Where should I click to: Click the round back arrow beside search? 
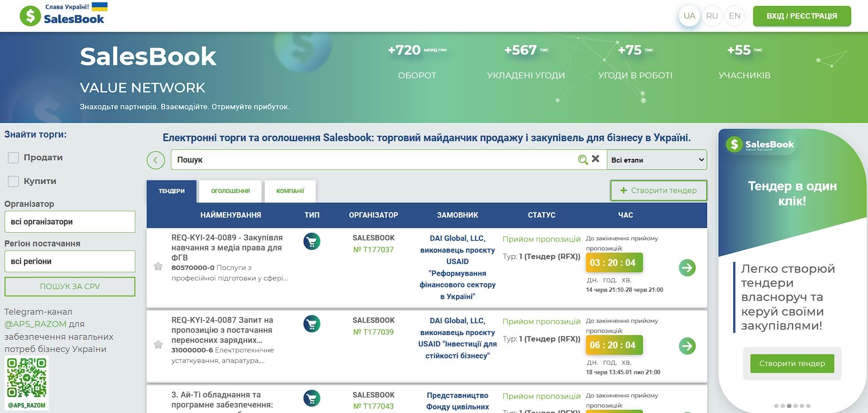pyautogui.click(x=156, y=160)
